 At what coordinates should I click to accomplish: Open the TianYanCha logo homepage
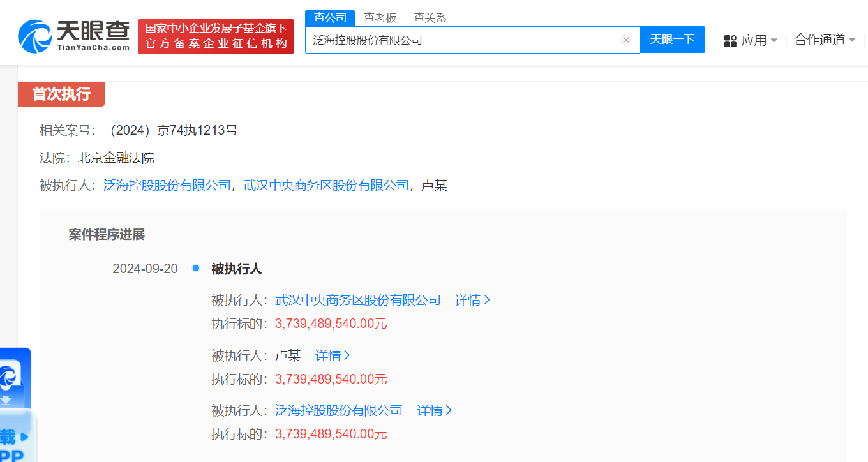point(74,36)
